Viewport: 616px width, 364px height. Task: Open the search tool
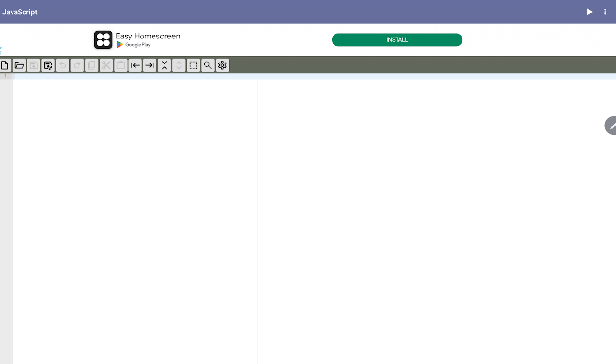207,65
